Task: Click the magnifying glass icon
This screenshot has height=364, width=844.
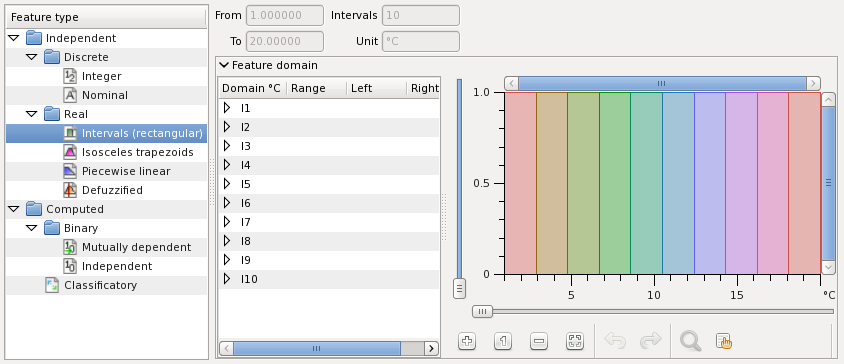Action: coord(690,341)
